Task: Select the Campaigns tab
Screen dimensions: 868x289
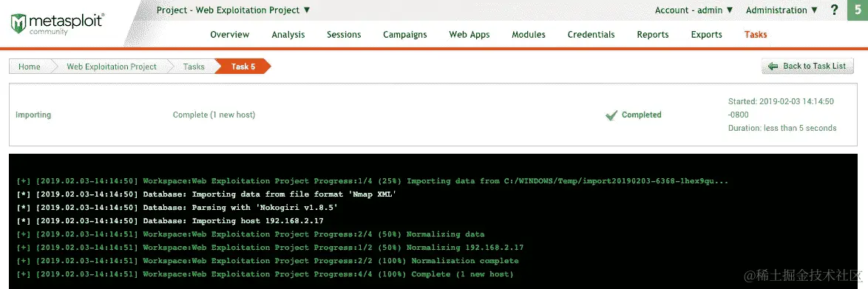Action: click(404, 34)
